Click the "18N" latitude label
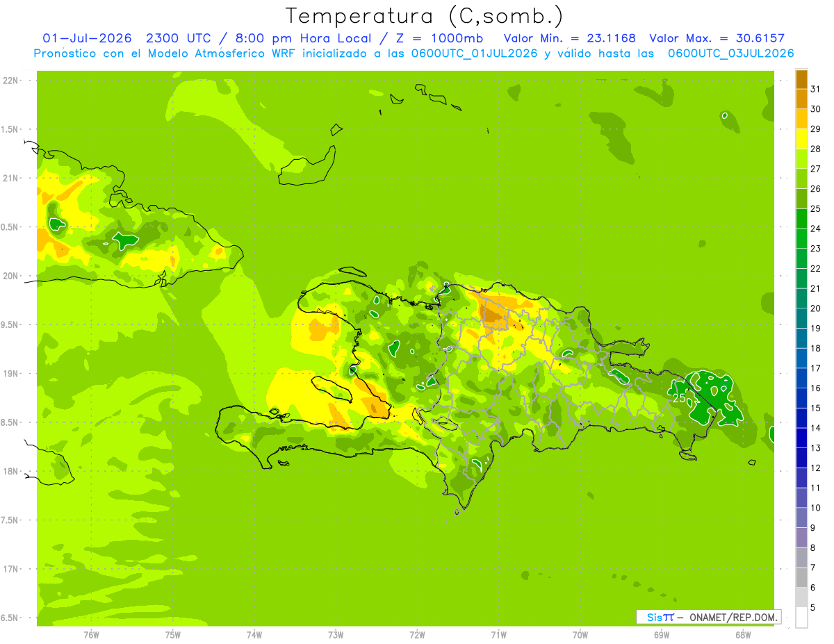Screen dimensions: 834x644 pos(10,471)
